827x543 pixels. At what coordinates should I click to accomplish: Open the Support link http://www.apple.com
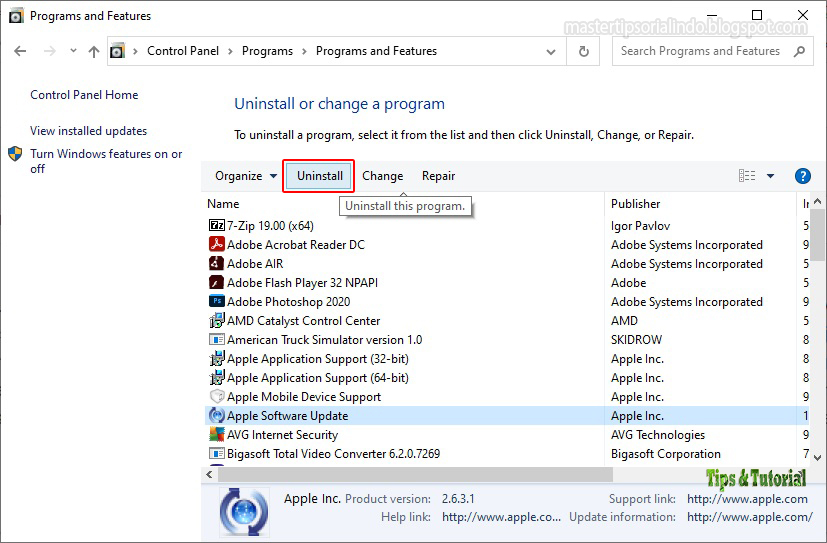tap(747, 499)
